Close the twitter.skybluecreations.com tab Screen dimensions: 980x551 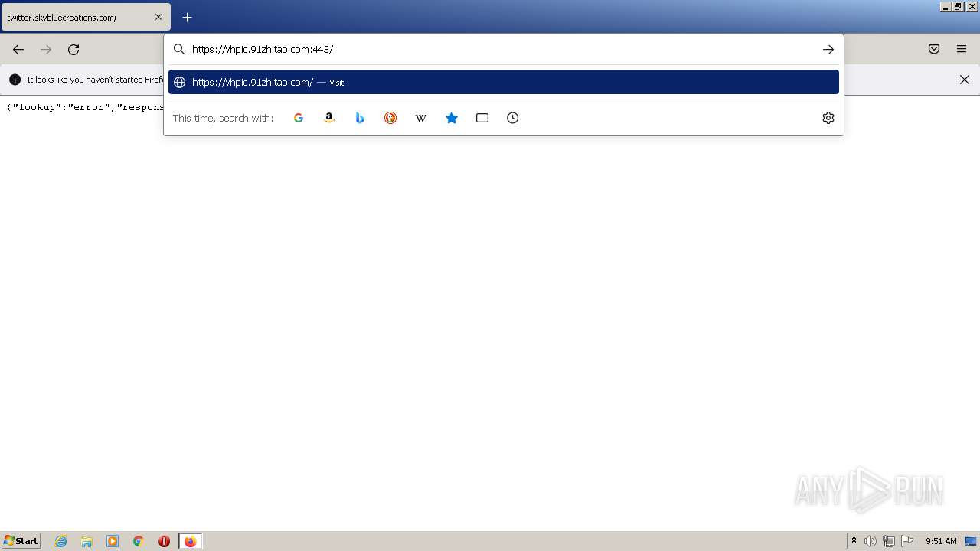pyautogui.click(x=158, y=17)
